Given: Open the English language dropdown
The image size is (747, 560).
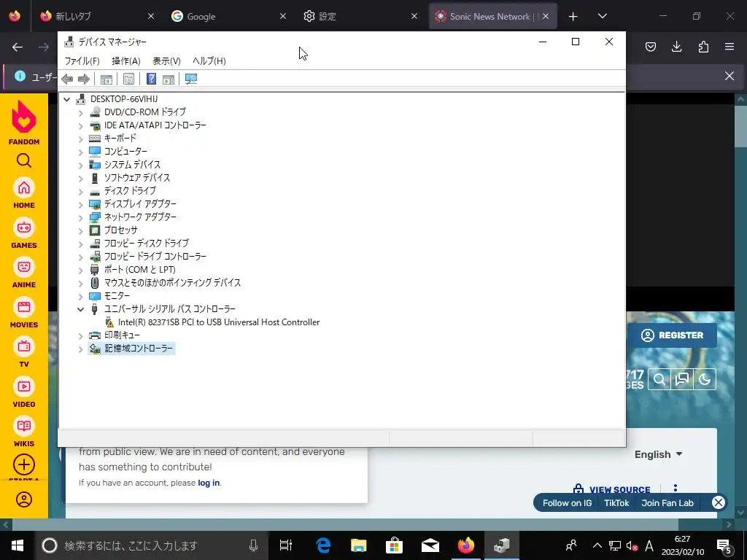Looking at the screenshot, I should [658, 454].
